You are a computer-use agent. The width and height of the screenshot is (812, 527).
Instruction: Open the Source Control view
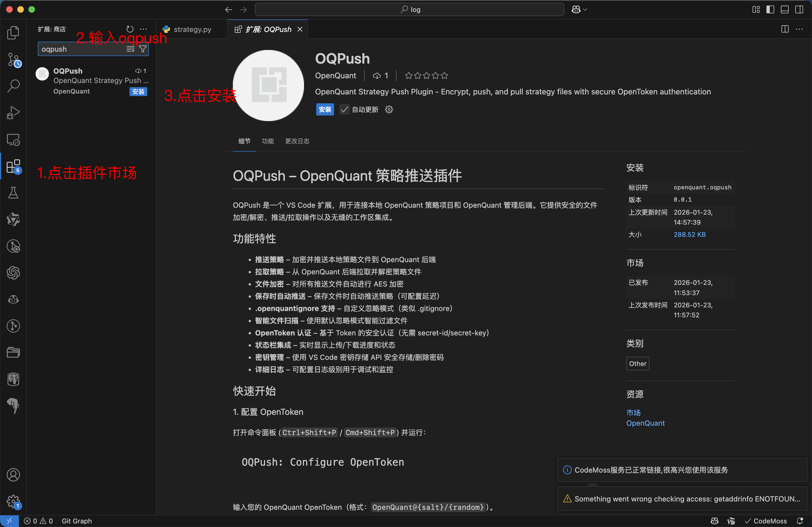14,60
